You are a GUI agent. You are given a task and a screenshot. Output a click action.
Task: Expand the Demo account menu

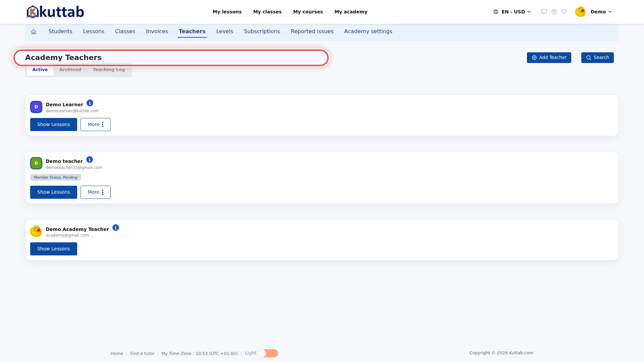point(601,12)
